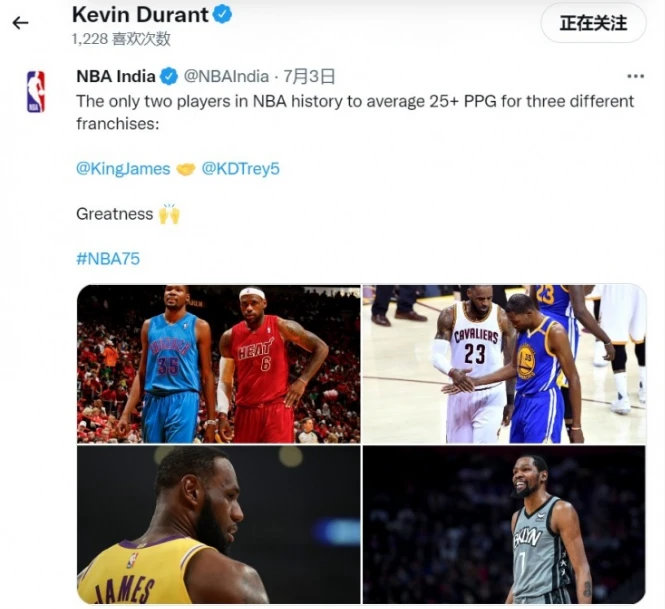Click the verified badge beside Kevin Durant
665x609 pixels.
point(222,15)
